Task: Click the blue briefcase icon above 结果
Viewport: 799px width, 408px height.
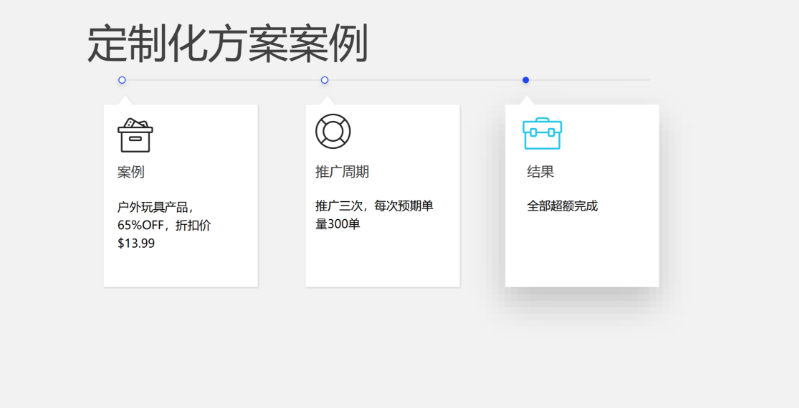Action: click(x=542, y=133)
